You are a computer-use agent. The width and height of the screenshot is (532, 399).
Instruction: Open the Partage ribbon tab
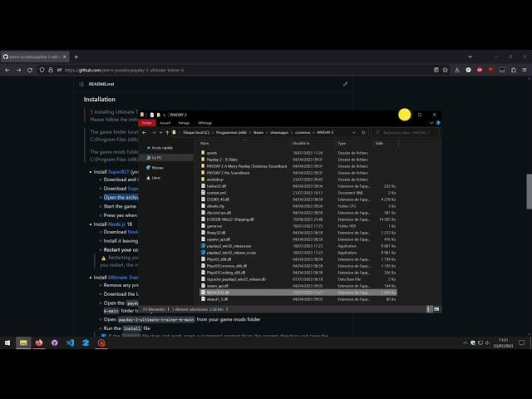click(184, 123)
